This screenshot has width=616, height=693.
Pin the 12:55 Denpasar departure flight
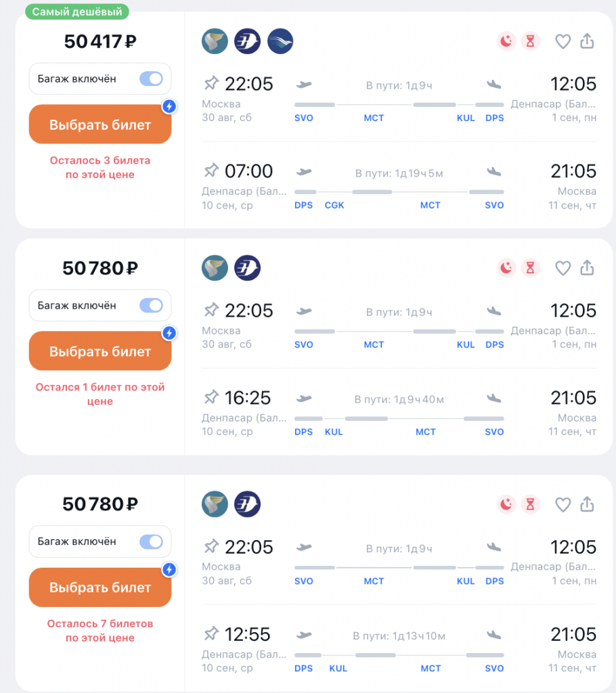211,633
